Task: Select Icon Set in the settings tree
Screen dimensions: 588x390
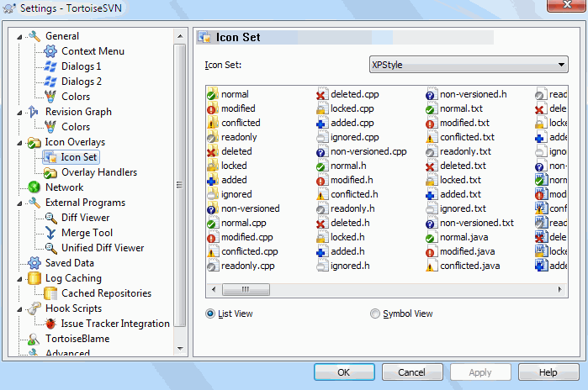Action: point(72,157)
